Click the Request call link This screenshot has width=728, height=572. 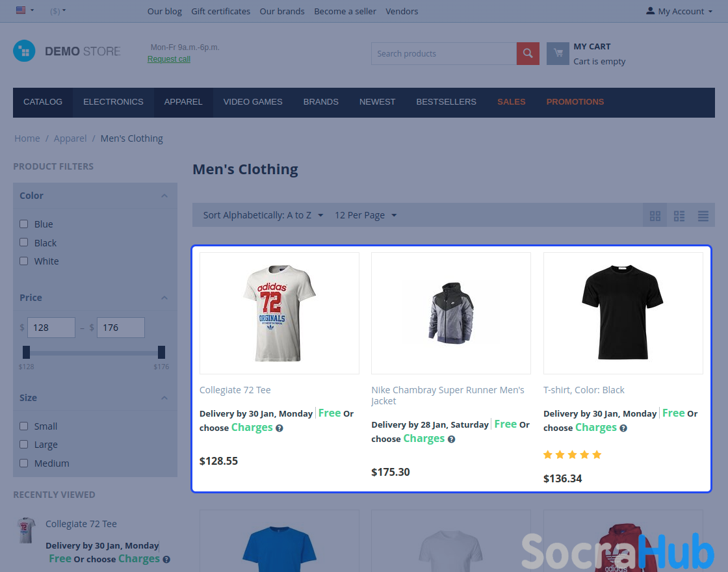pyautogui.click(x=169, y=59)
